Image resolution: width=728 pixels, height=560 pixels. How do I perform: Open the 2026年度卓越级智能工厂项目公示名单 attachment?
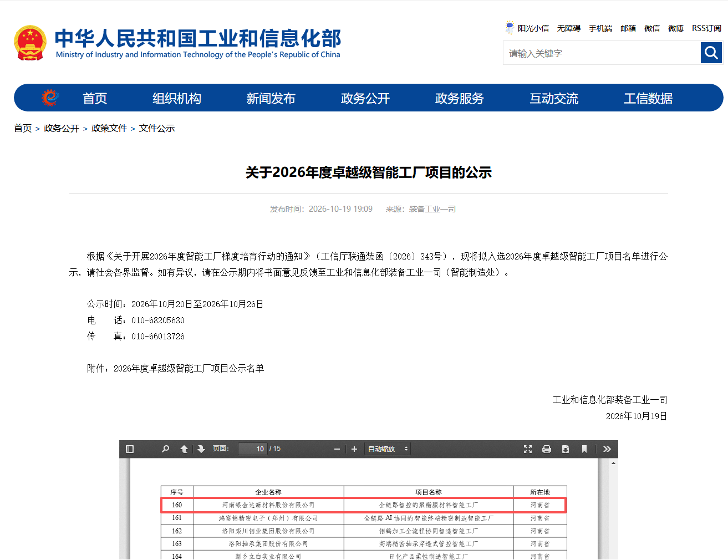pyautogui.click(x=189, y=368)
